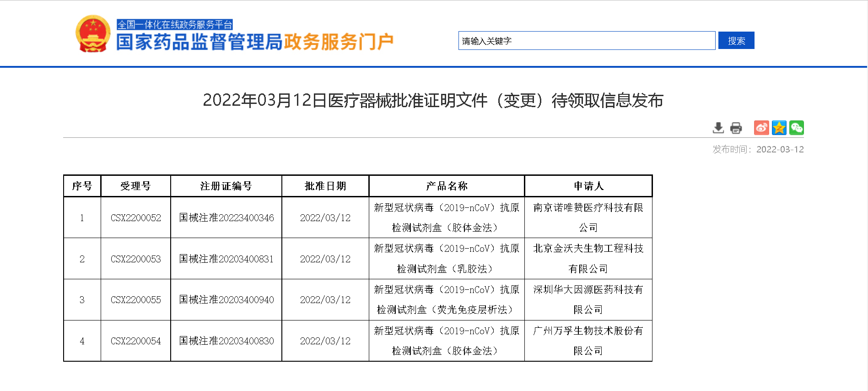Select registration number 国械注准20203400940

pos(226,300)
